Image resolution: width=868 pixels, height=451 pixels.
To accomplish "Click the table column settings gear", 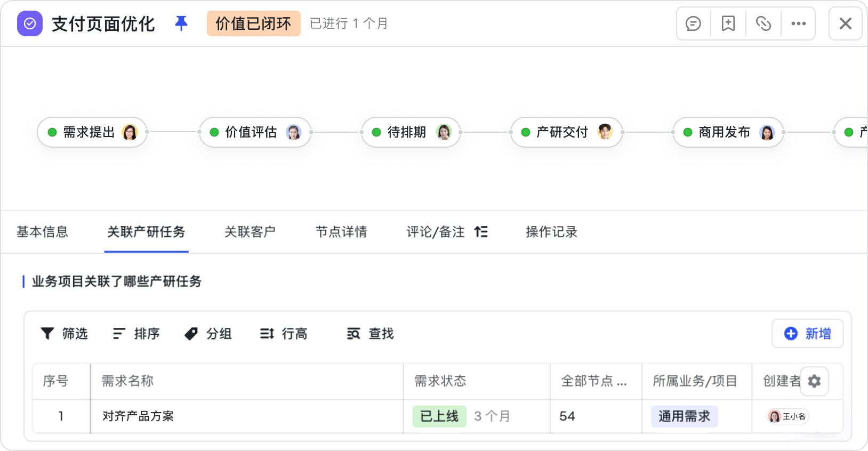I will click(814, 381).
